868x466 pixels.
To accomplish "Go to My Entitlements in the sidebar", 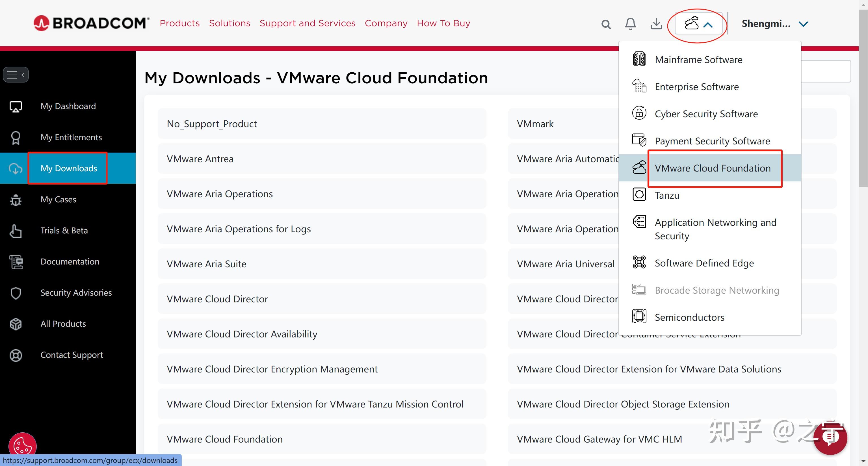I will pyautogui.click(x=71, y=137).
